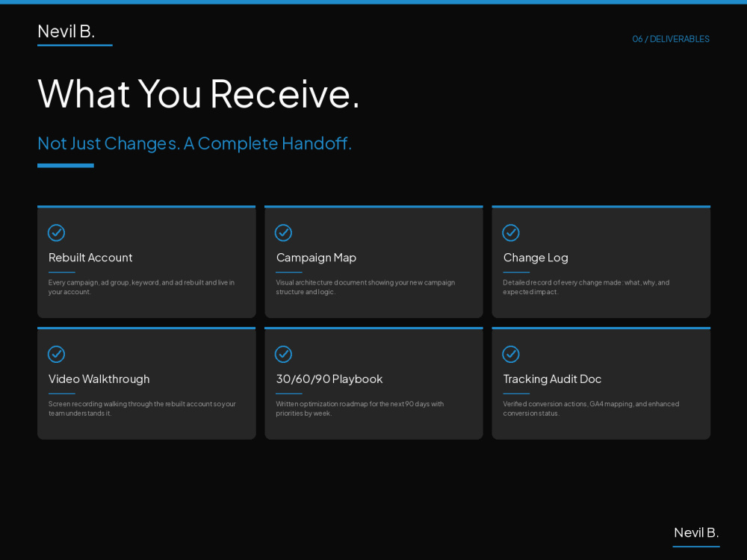Select the 'Tracking Audit Doc' card title
Image resolution: width=747 pixels, height=560 pixels.
pos(552,379)
